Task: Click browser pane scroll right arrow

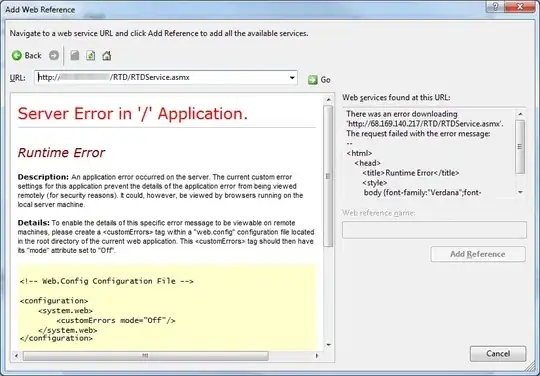Action: (x=317, y=356)
